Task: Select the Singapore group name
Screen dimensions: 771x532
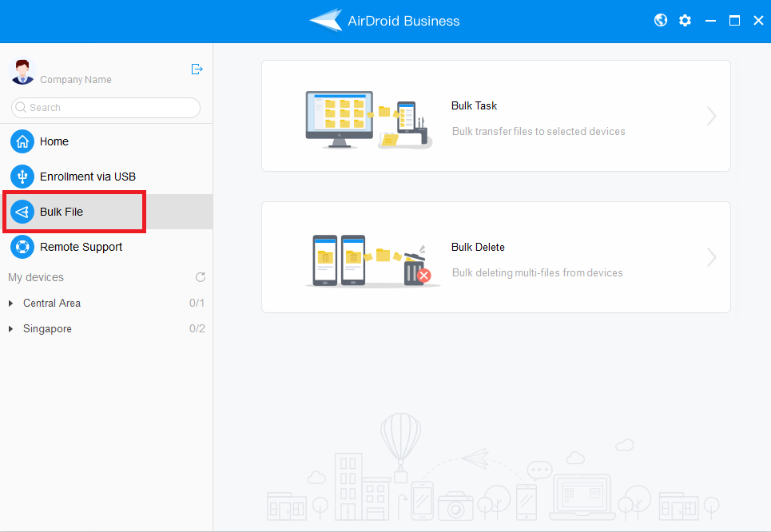Action: [x=47, y=329]
